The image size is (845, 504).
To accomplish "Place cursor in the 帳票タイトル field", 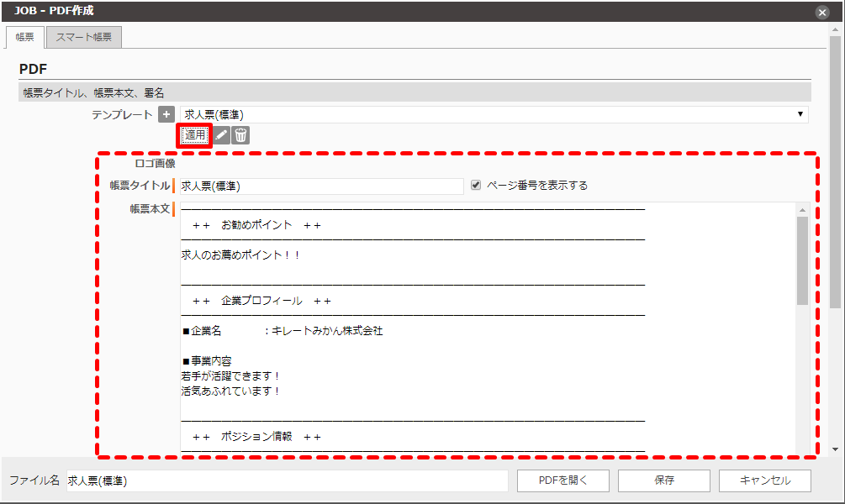I will point(320,185).
